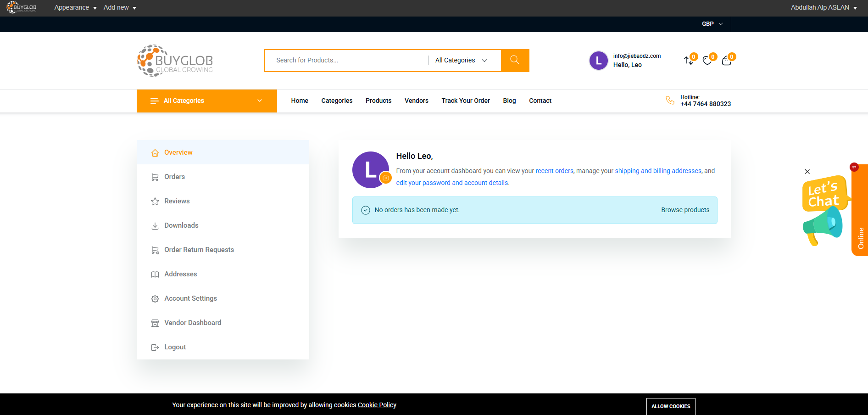Follow edit your password and account details link
868x415 pixels.
click(x=452, y=183)
